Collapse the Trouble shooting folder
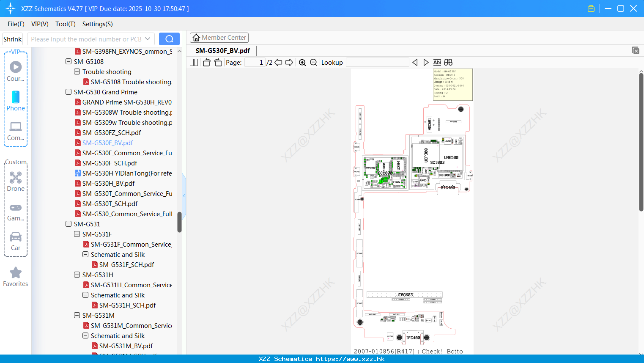Image resolution: width=644 pixels, height=363 pixels. [x=77, y=71]
